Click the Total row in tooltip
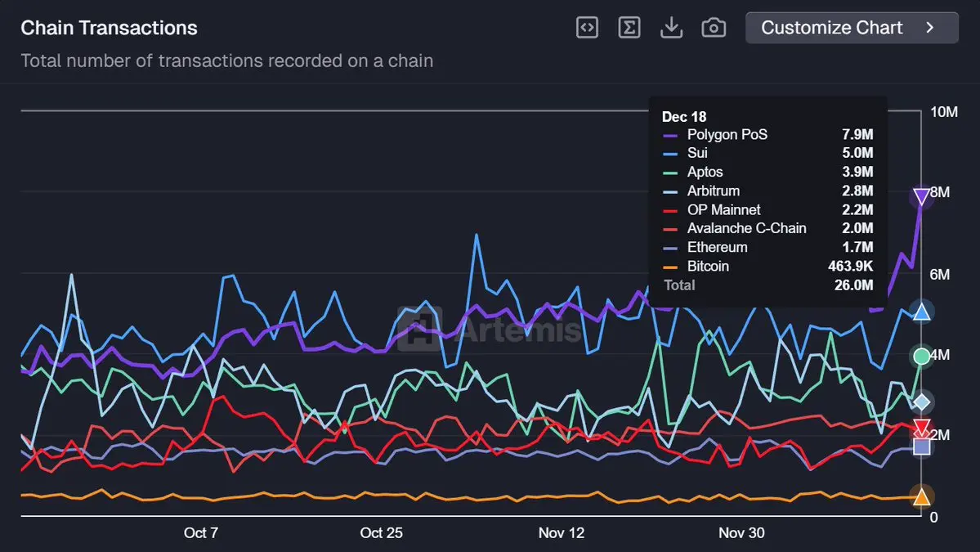This screenshot has height=552, width=980. tap(679, 285)
